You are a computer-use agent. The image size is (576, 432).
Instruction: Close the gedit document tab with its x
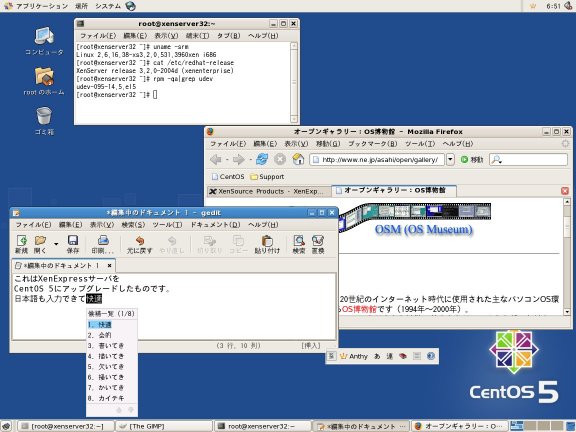(x=109, y=265)
